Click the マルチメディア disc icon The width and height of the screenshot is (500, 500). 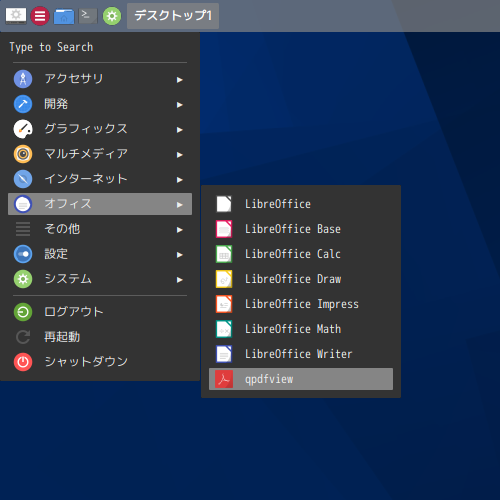(x=23, y=154)
